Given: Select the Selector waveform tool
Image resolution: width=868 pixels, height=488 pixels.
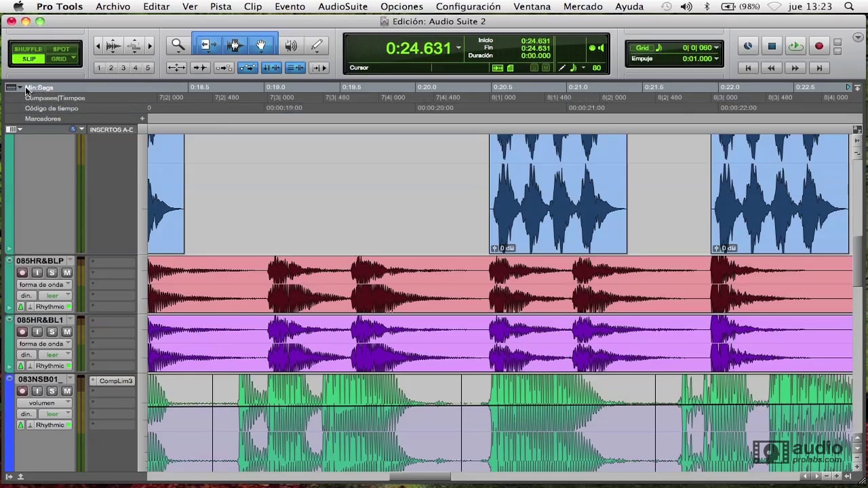Looking at the screenshot, I should 235,45.
